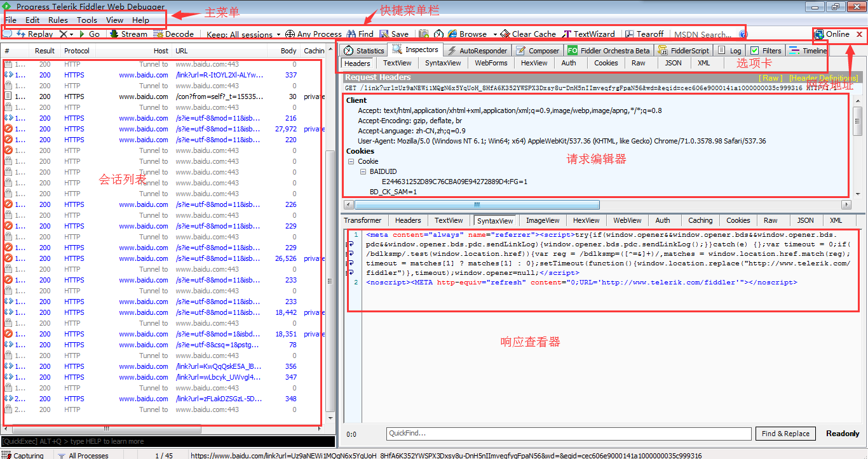868x459 pixels.
Task: Close the toolbar with the red X beside Online
Action: (x=860, y=34)
